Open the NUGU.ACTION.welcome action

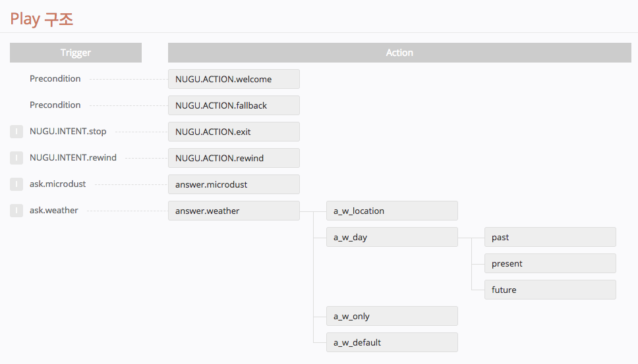click(233, 79)
